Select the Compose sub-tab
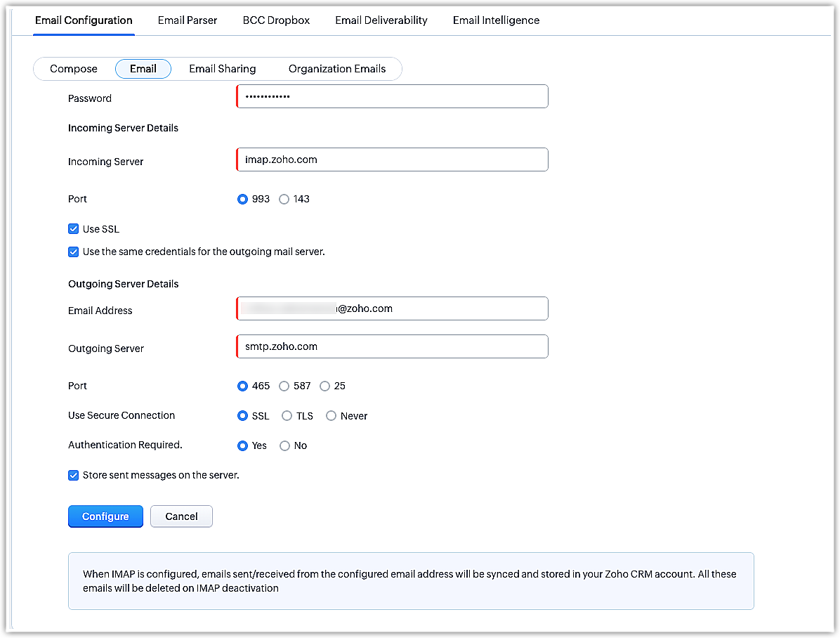Image resolution: width=840 pixels, height=638 pixels. [74, 69]
